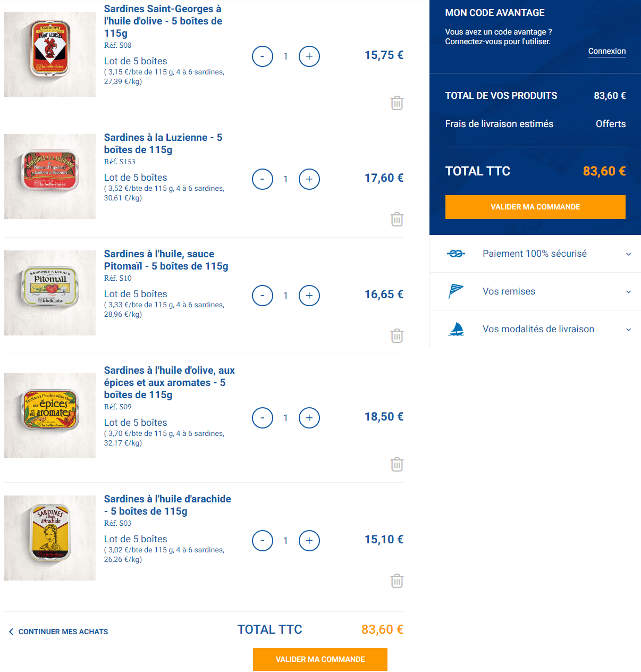Increase quantity of Sardines Saint-Georges

coord(309,56)
